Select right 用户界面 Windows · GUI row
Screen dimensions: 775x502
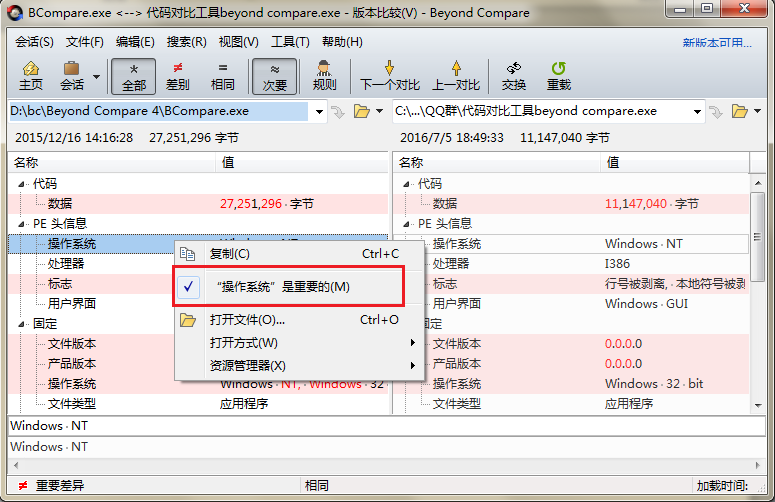coord(586,303)
